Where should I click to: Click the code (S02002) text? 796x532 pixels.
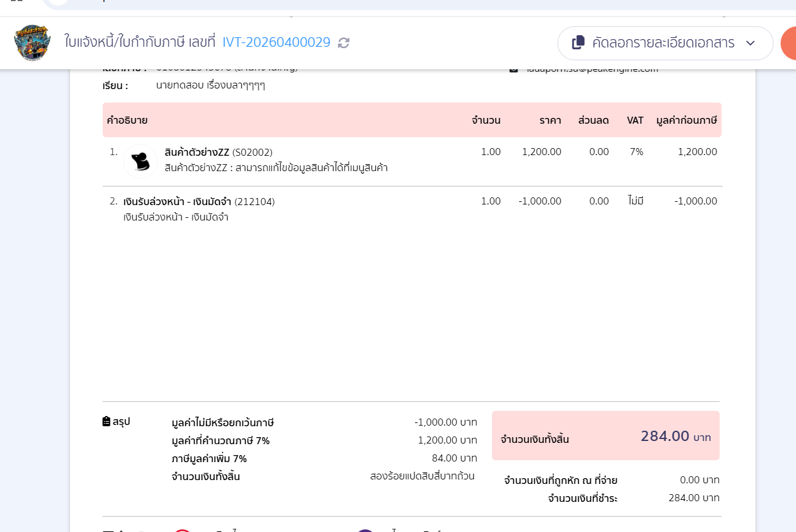click(253, 152)
